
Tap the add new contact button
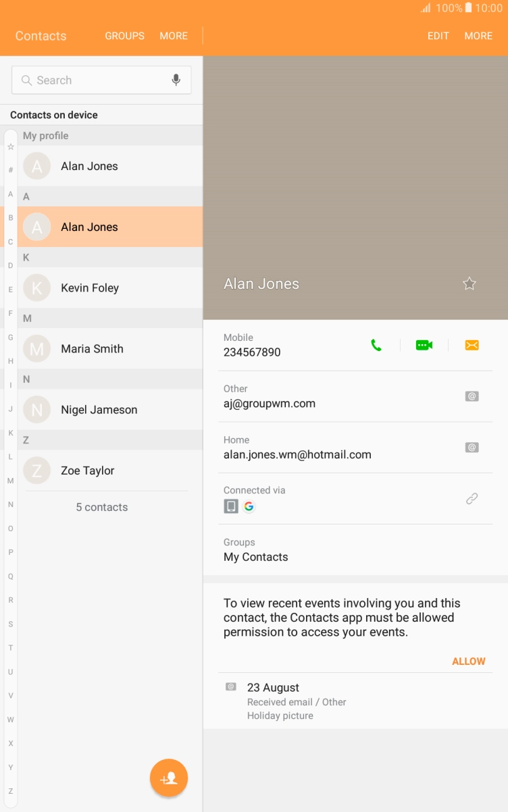(x=169, y=778)
